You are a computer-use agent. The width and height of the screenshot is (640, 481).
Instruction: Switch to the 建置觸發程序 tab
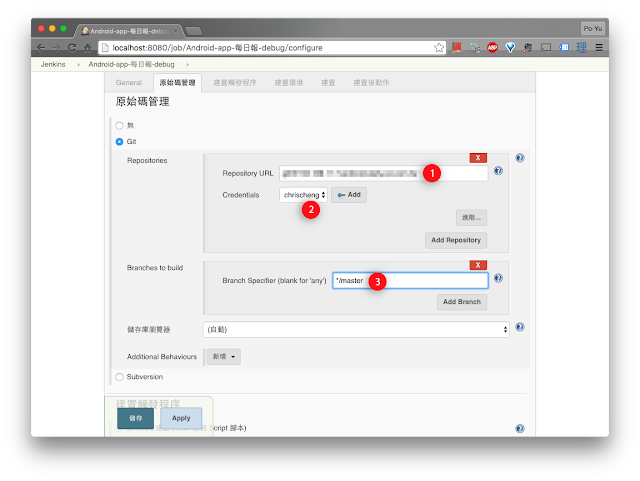(235, 82)
